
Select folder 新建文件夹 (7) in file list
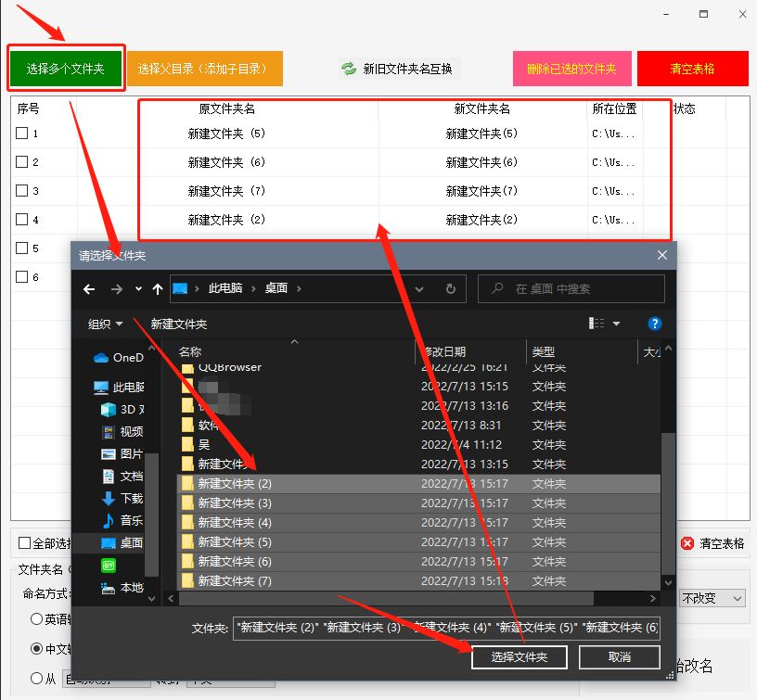(x=418, y=580)
